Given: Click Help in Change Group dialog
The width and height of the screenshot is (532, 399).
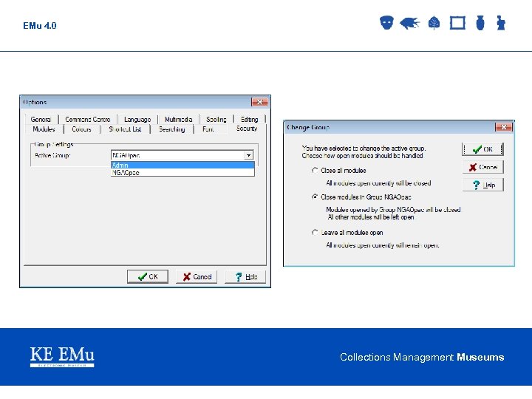Looking at the screenshot, I should coord(482,185).
